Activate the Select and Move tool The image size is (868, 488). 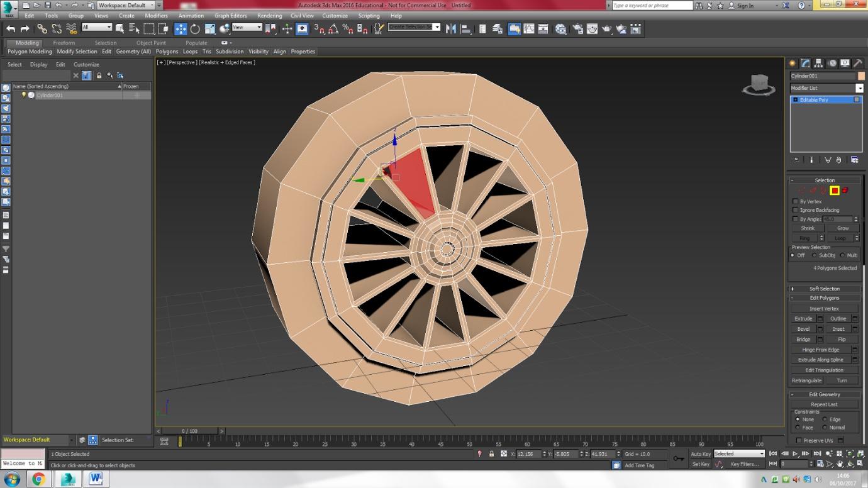coord(181,29)
